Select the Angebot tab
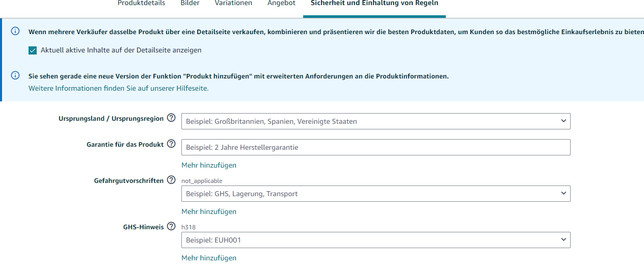The width and height of the screenshot is (644, 268). [281, 3]
